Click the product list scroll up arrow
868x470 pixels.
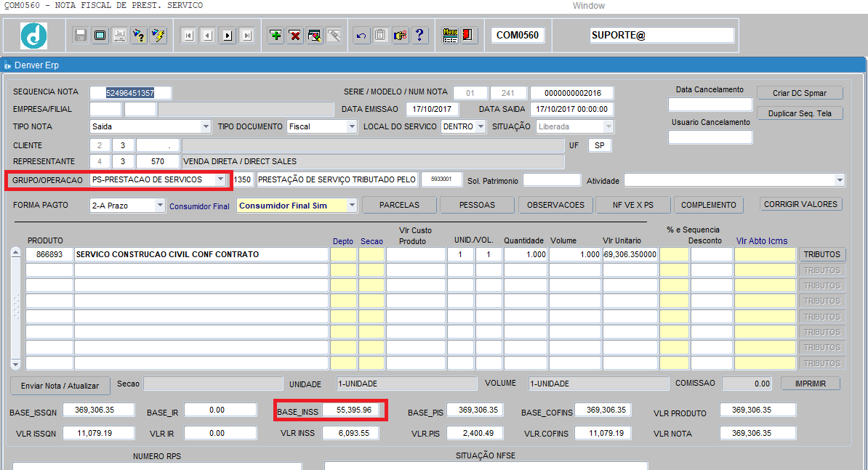click(15, 253)
